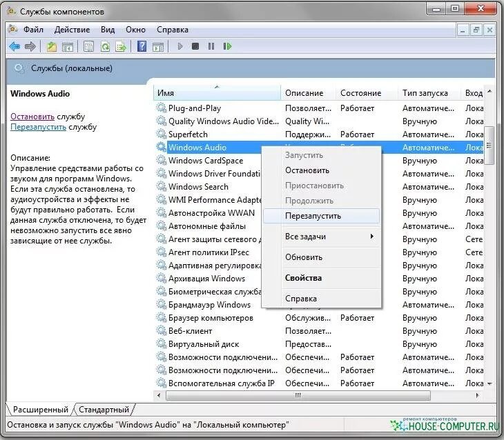504x440 pixels.
Task: Click the Pause service toolbar icon
Action: coord(211,47)
